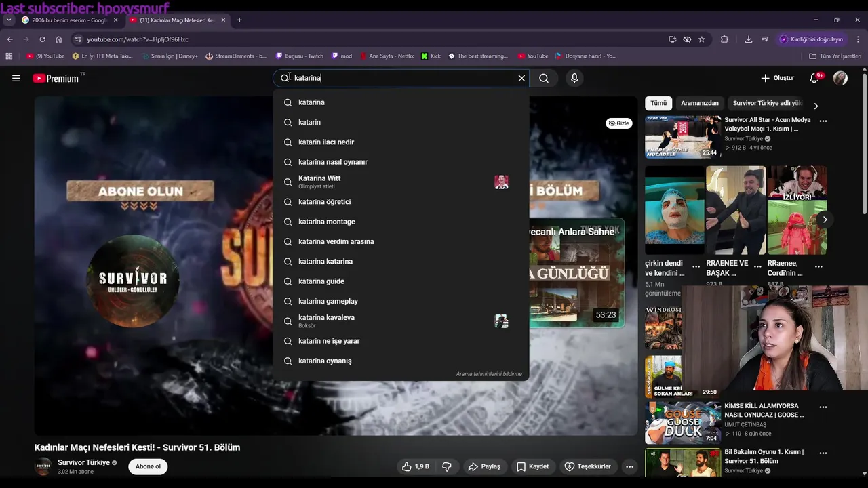Open the Ana Sayfa - Netflix bookmark
The image size is (868, 488).
pyautogui.click(x=386, y=56)
